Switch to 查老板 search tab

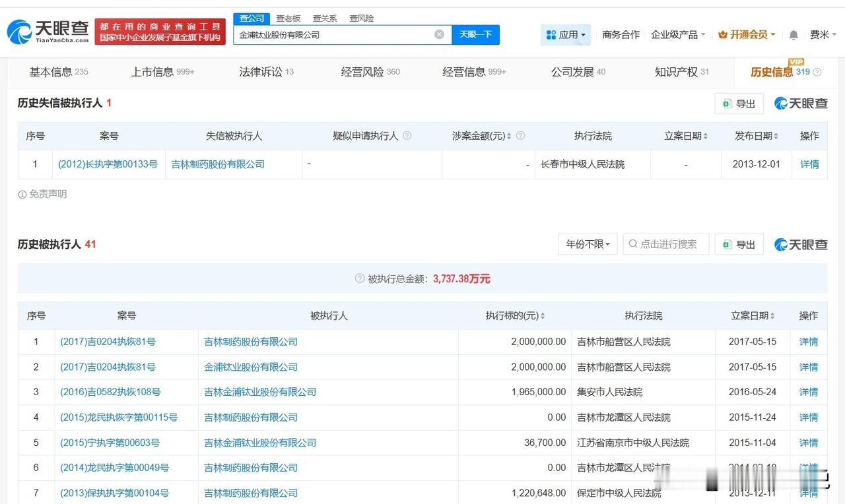[x=288, y=18]
